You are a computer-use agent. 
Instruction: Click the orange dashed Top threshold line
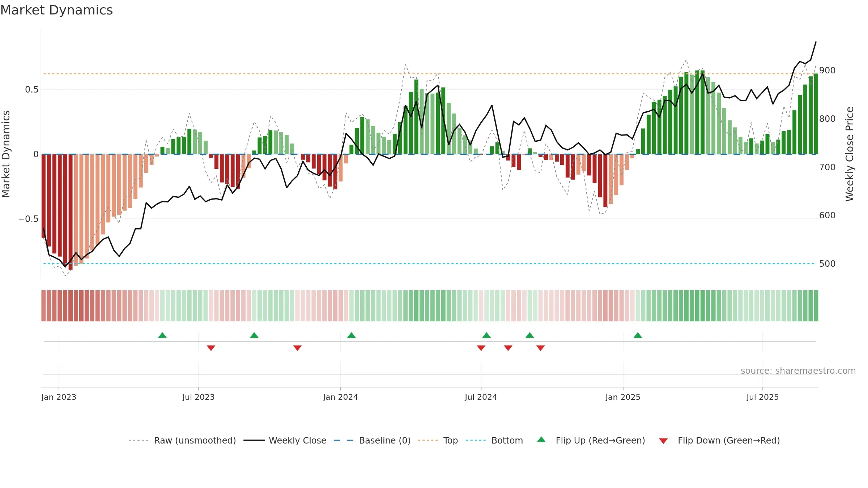pyautogui.click(x=429, y=74)
